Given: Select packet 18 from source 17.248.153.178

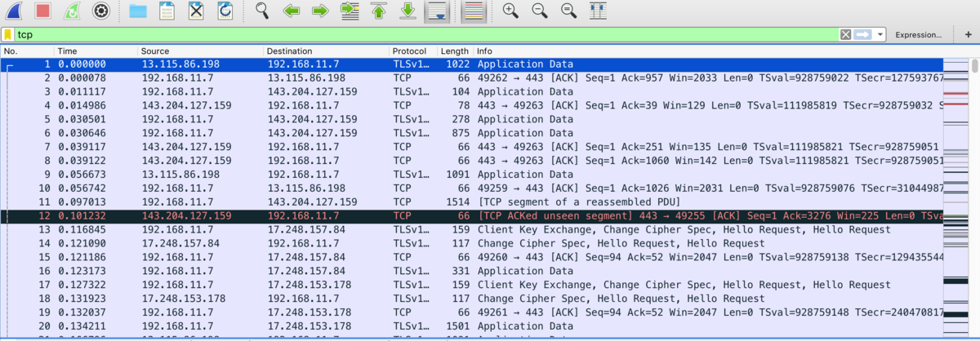Looking at the screenshot, I should click(x=471, y=299).
